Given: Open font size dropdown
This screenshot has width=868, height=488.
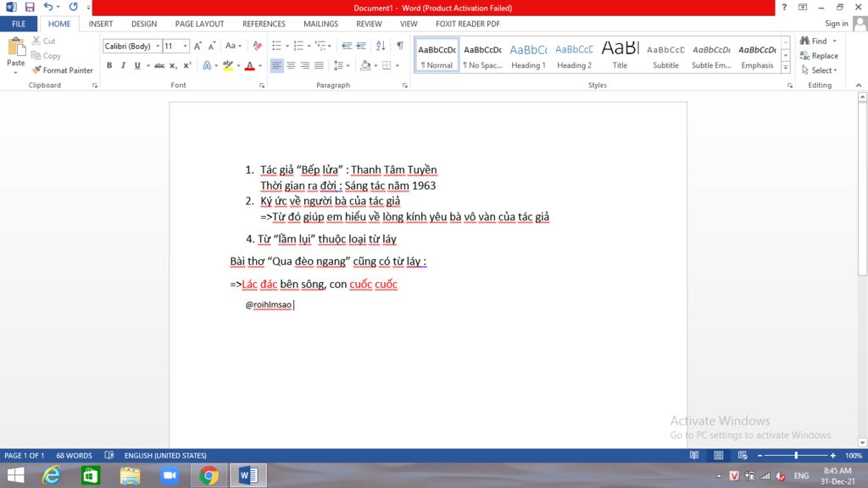Looking at the screenshot, I should click(x=185, y=46).
